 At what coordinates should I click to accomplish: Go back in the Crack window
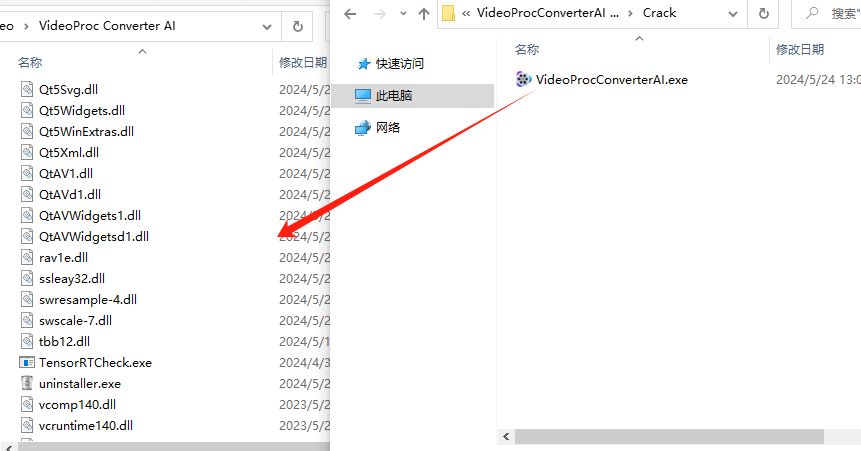(350, 14)
